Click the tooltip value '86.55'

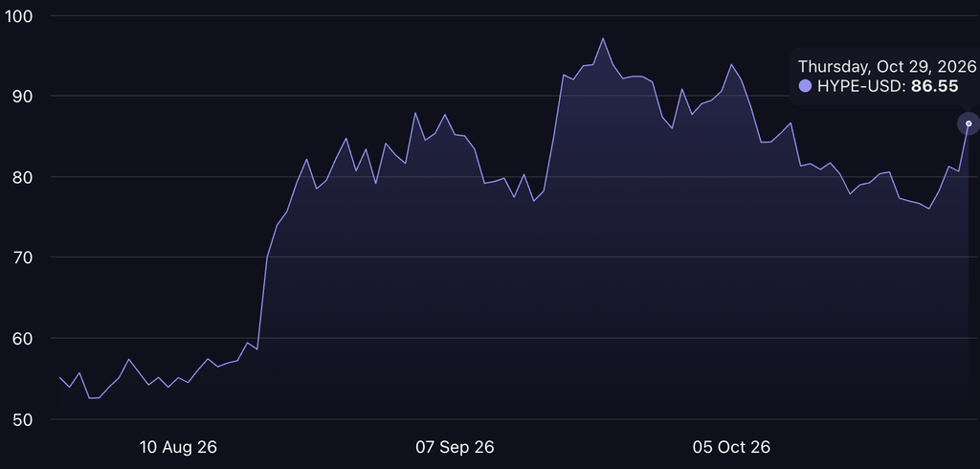click(934, 86)
